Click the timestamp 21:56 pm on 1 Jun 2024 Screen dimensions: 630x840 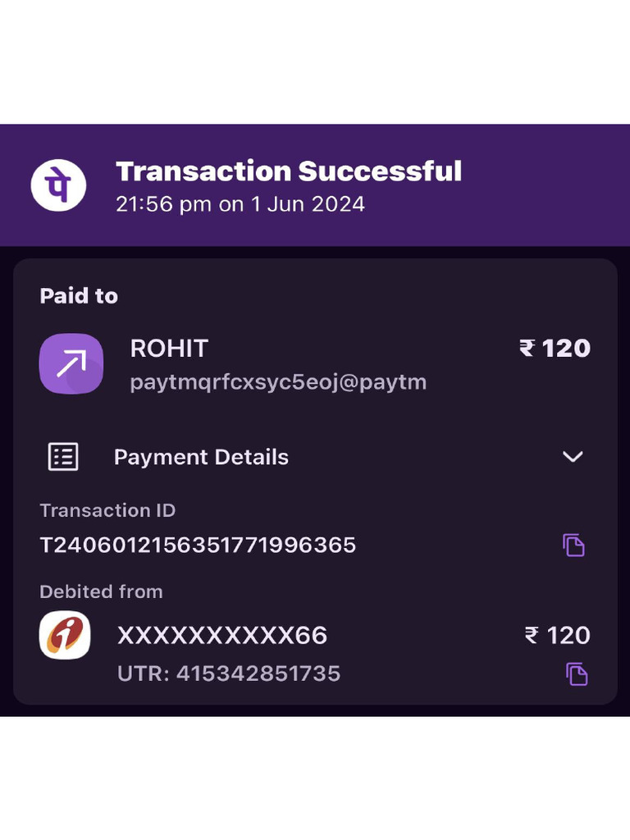[240, 203]
